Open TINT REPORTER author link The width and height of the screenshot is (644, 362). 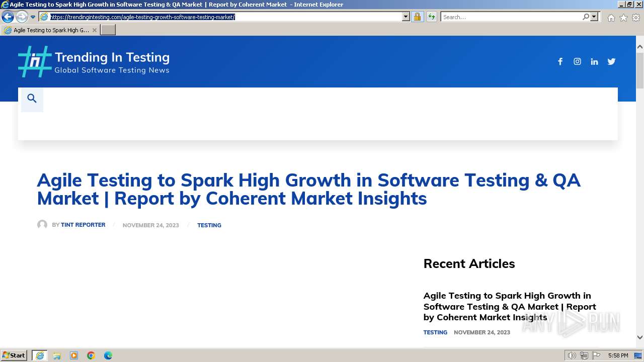(83, 225)
